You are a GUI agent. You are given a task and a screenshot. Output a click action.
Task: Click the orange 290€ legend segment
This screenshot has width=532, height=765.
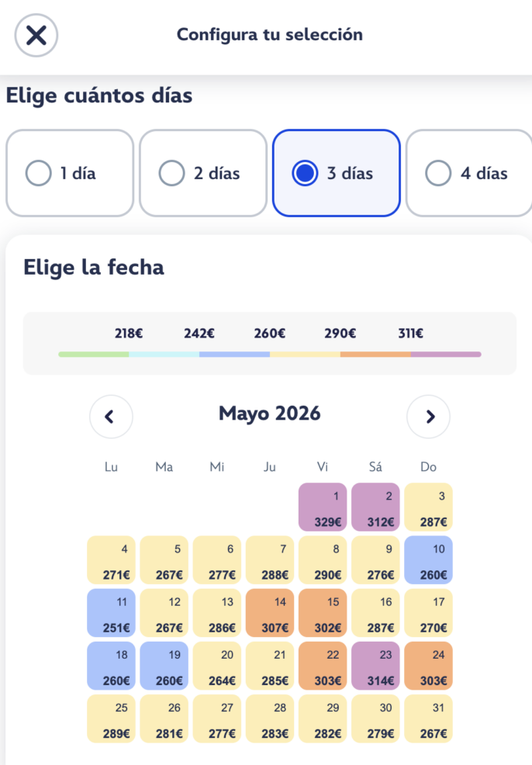coord(375,354)
